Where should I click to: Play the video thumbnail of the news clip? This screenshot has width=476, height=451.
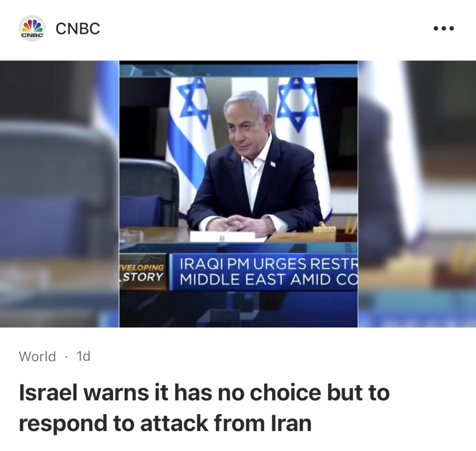[238, 194]
